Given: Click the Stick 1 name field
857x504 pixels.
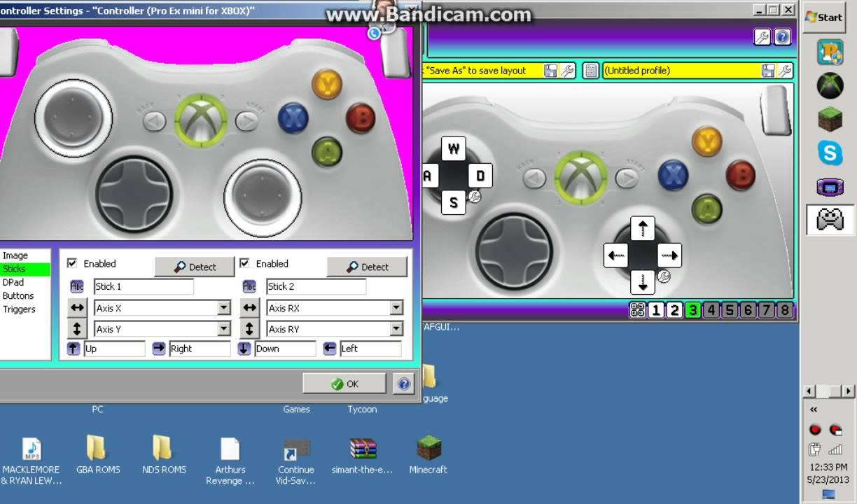Looking at the screenshot, I should point(144,286).
